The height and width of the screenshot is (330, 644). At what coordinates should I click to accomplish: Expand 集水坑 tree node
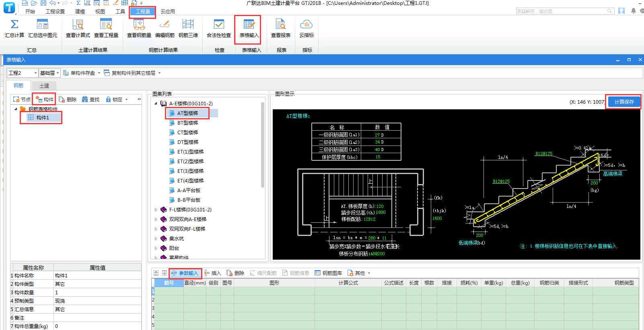click(156, 238)
